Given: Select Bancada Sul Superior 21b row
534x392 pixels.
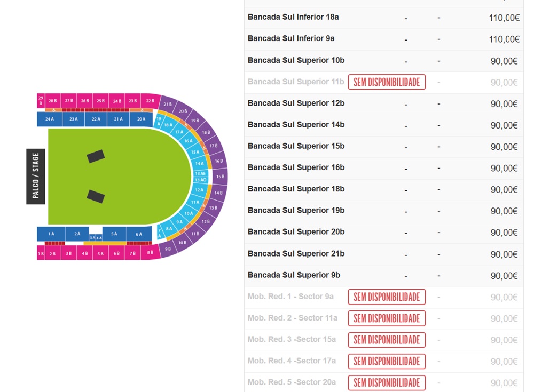Looking at the screenshot, I should (x=384, y=254).
